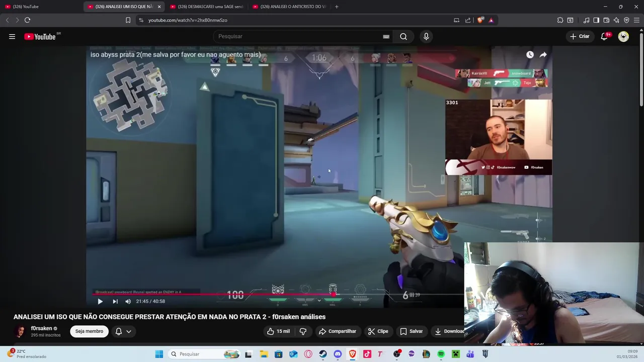Open YouTube notifications bell
Image resolution: width=644 pixels, height=362 pixels.
pyautogui.click(x=604, y=36)
